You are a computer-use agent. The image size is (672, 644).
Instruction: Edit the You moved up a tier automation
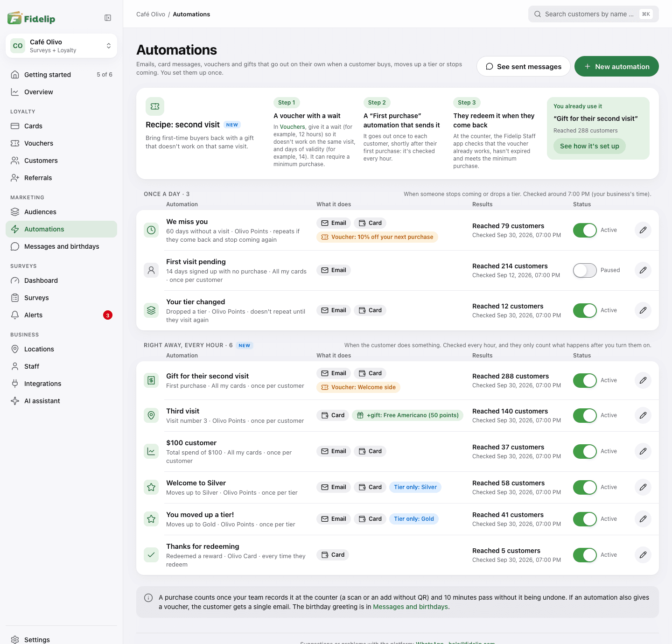point(643,519)
